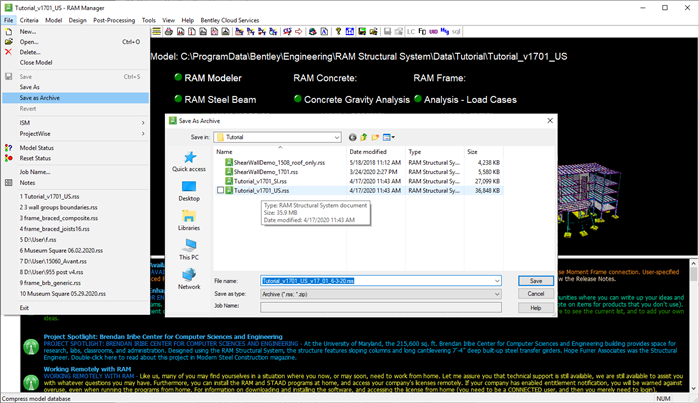Click the Quick access shortcut icon
The image size is (699, 403).
pyautogui.click(x=189, y=160)
